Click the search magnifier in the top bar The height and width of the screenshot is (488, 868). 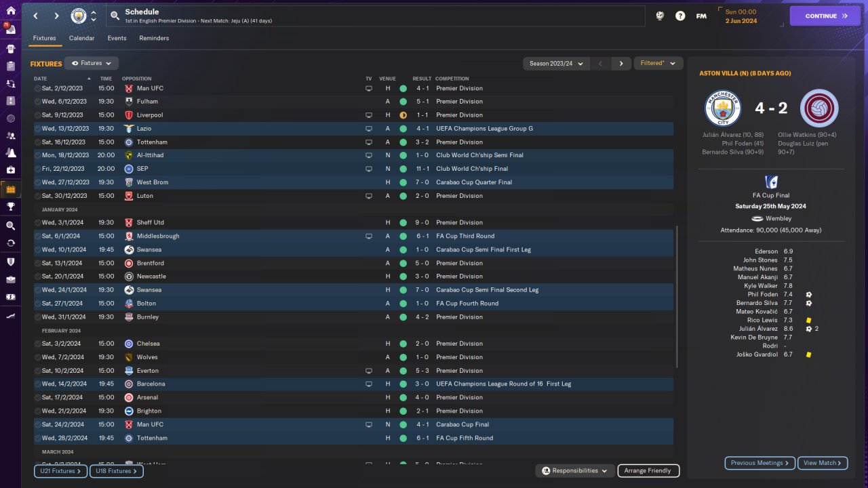[x=115, y=16]
